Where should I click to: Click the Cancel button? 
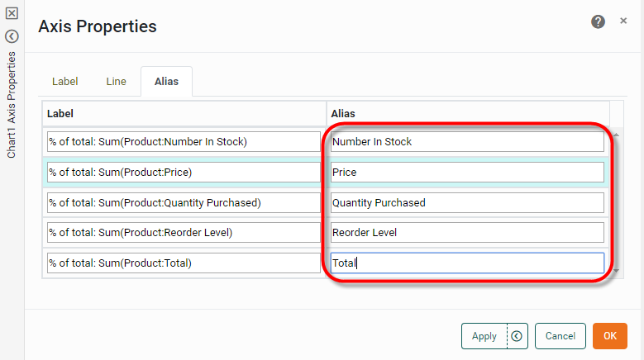tap(561, 336)
